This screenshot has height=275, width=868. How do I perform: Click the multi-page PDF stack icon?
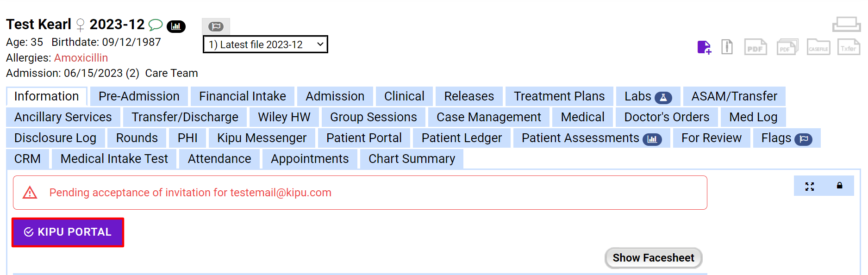pos(787,47)
